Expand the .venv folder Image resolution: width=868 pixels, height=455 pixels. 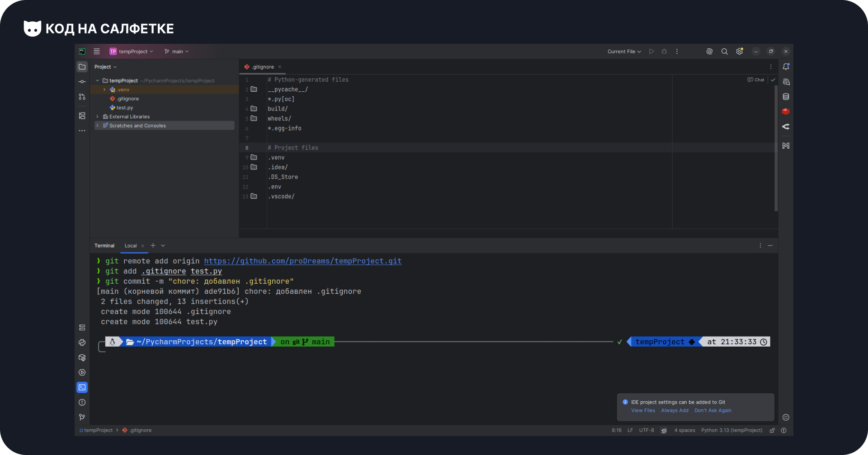click(104, 89)
